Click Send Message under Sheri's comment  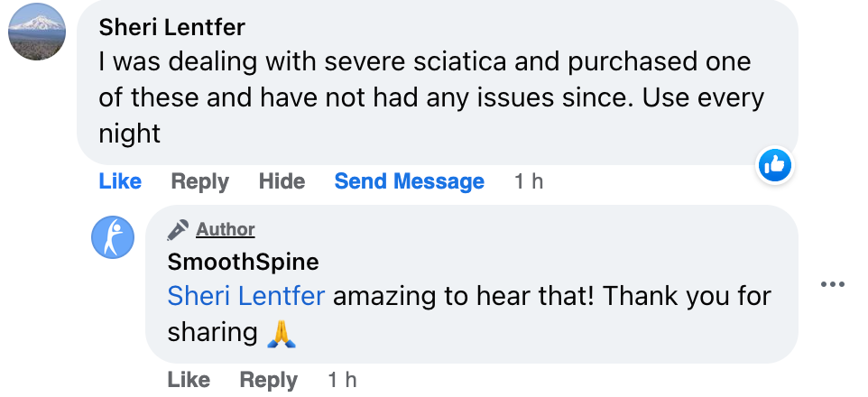click(x=409, y=181)
